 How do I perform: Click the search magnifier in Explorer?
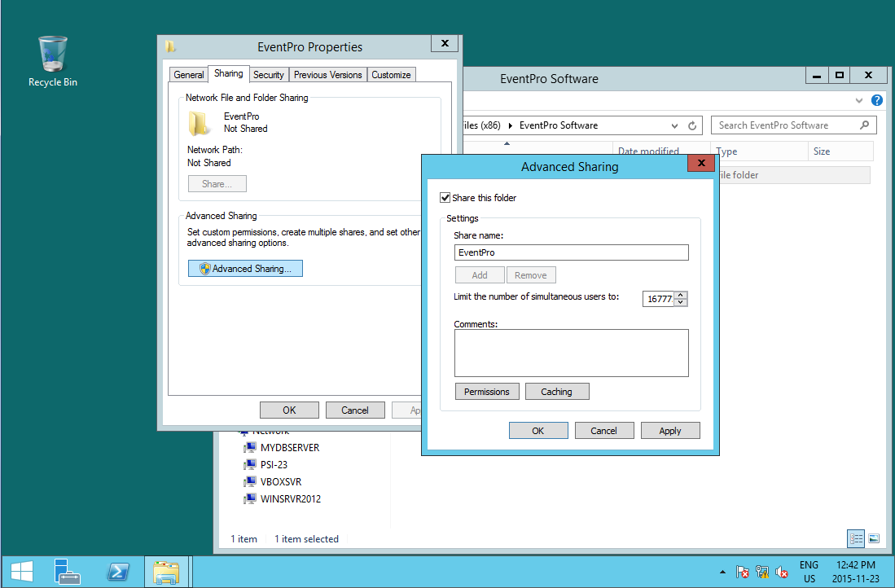864,125
